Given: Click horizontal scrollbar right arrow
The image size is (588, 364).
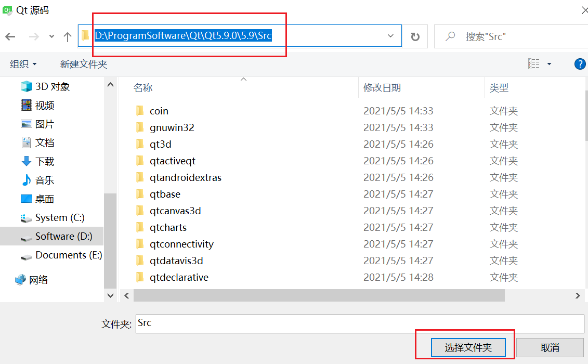Looking at the screenshot, I should (578, 296).
